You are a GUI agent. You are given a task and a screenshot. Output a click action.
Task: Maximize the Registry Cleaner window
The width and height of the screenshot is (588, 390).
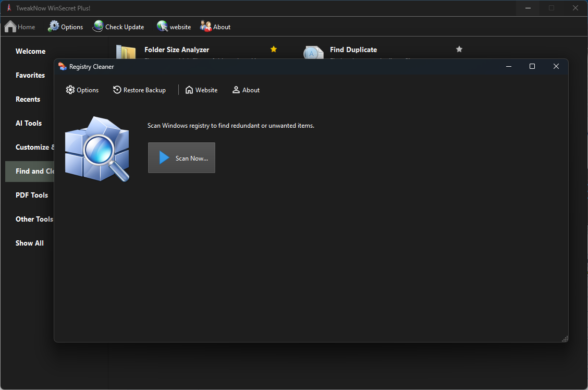(532, 66)
